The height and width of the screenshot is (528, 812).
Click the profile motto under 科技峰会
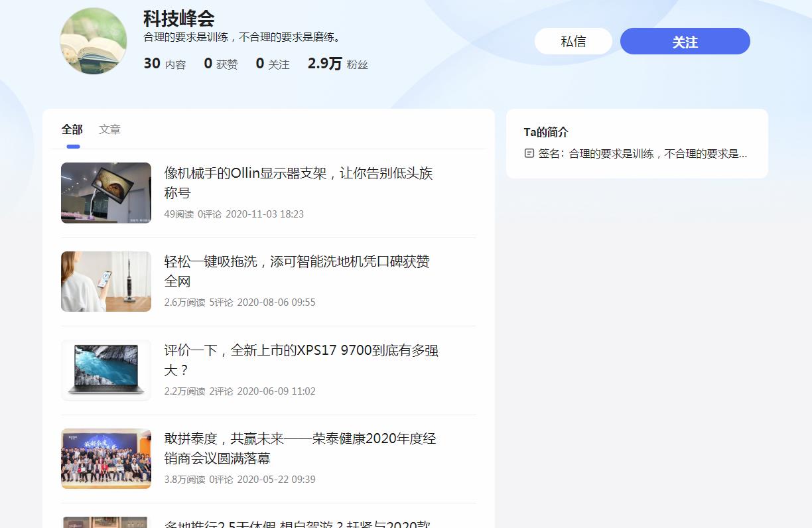tap(244, 37)
